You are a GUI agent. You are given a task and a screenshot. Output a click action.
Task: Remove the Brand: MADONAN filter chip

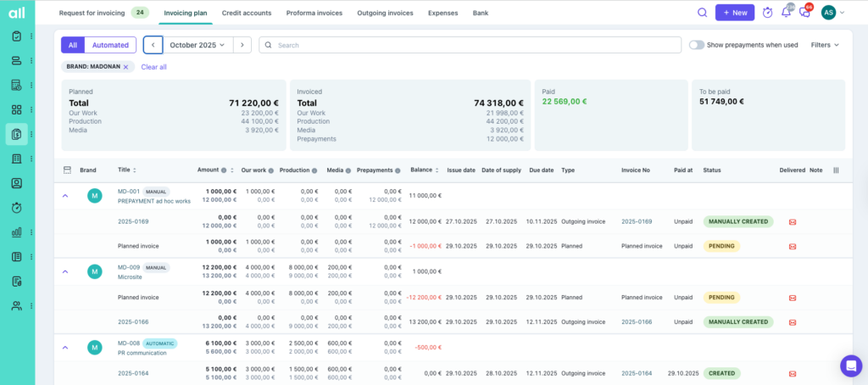click(x=126, y=67)
